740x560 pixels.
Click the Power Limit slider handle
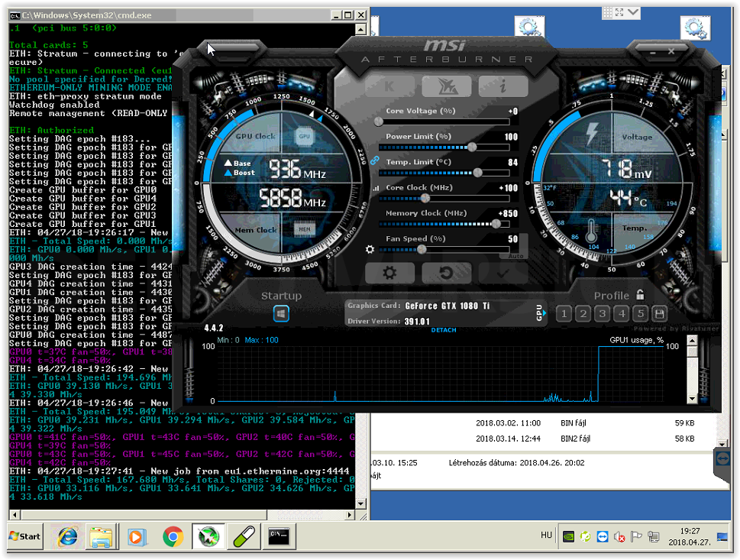tap(472, 147)
